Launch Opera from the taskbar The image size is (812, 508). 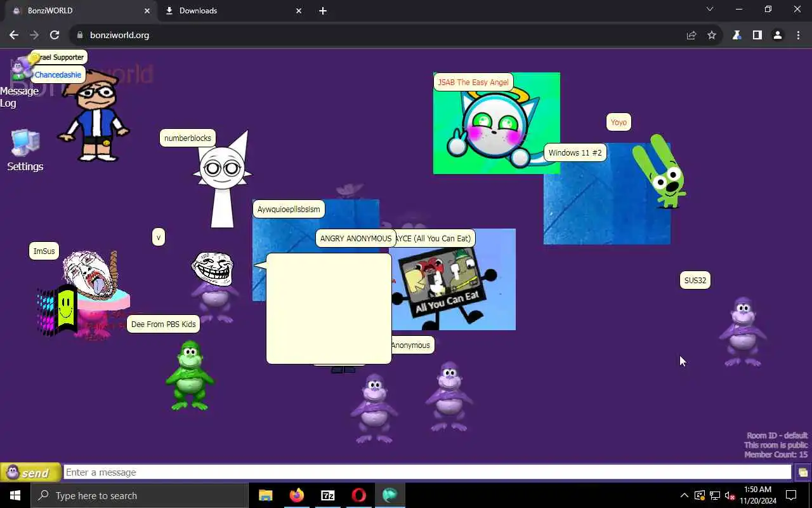[x=358, y=496]
